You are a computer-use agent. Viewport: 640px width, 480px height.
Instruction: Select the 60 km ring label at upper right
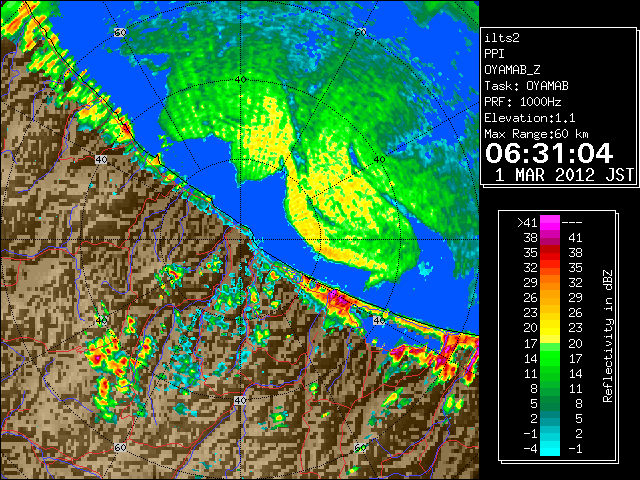(x=360, y=32)
